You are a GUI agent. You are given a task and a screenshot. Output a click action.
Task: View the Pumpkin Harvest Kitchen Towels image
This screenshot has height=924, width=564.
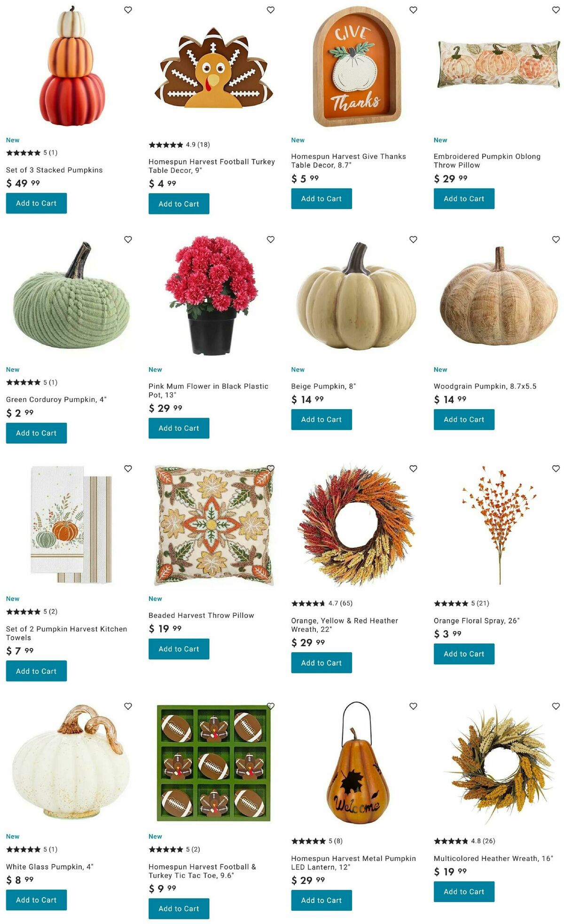tap(71, 525)
